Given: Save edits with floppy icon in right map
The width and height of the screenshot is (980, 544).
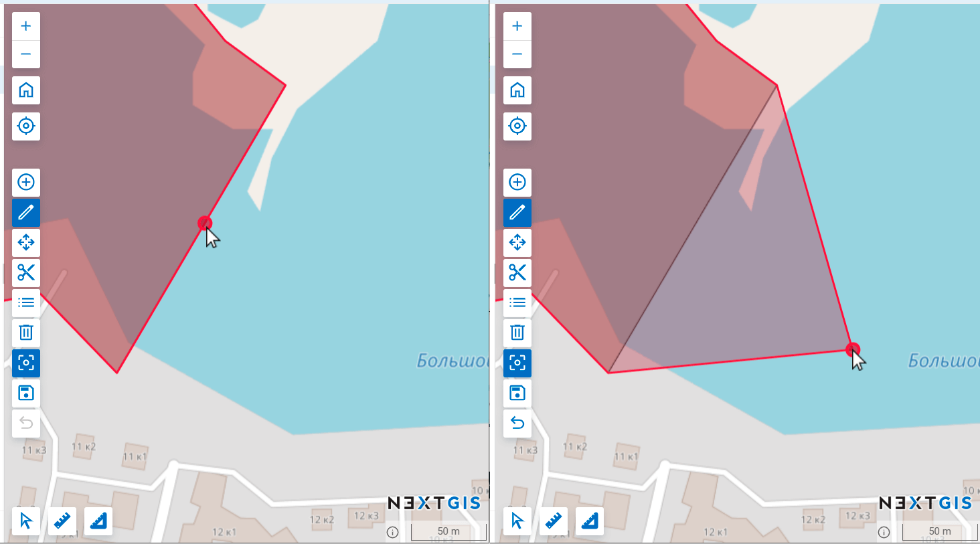Looking at the screenshot, I should 517,393.
